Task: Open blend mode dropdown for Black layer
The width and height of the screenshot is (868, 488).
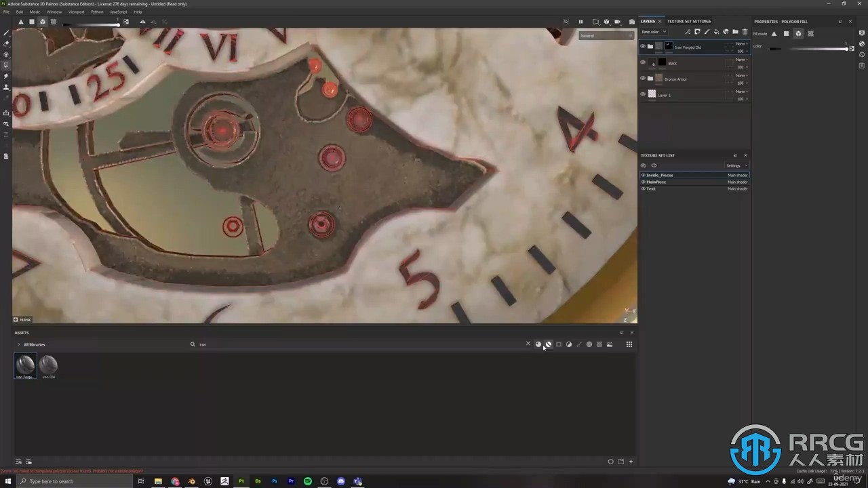Action: click(x=742, y=60)
